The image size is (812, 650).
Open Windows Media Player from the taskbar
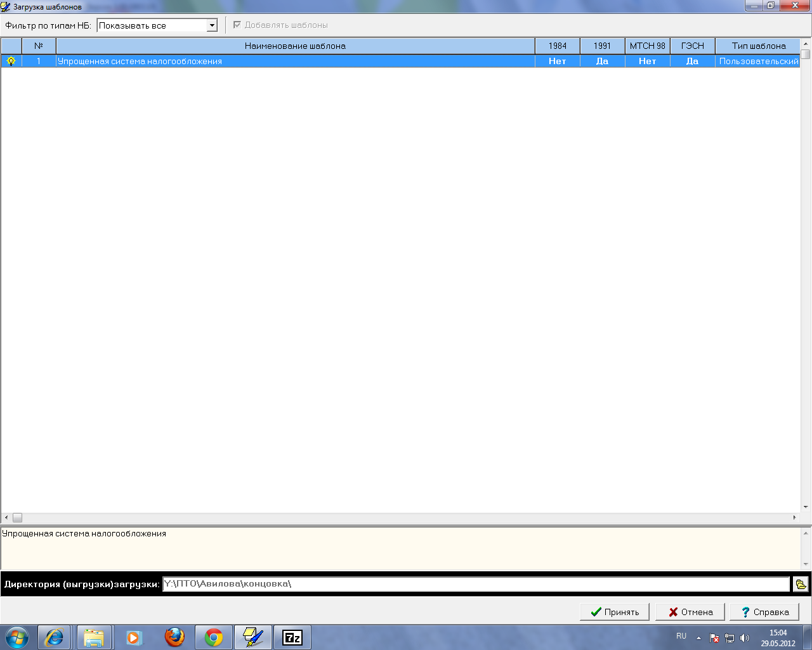pos(134,637)
